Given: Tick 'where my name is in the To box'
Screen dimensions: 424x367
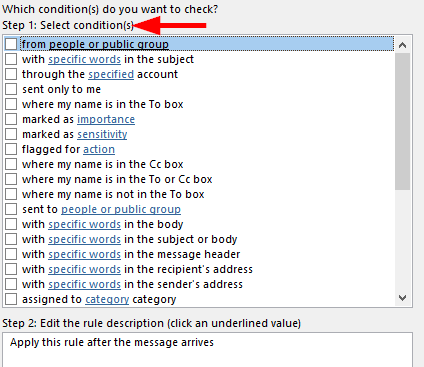Looking at the screenshot, I should click(x=11, y=104).
